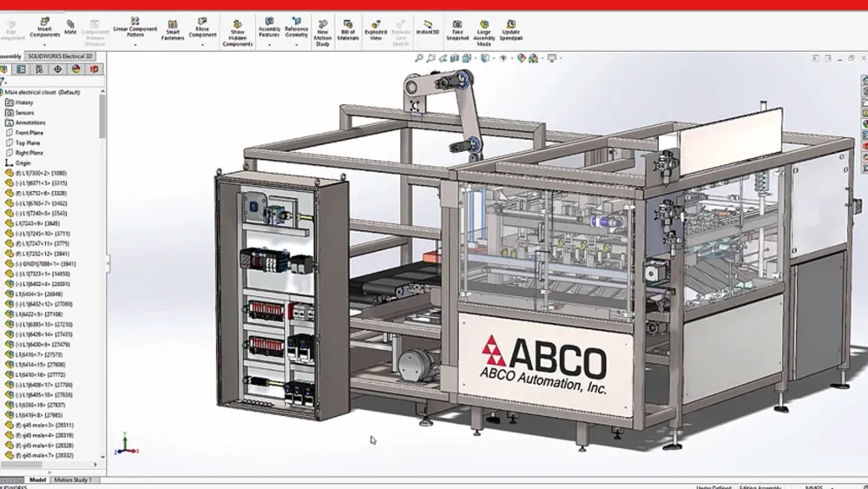Image resolution: width=868 pixels, height=489 pixels.
Task: Open the DimXpertManager panel tab
Action: pos(57,69)
